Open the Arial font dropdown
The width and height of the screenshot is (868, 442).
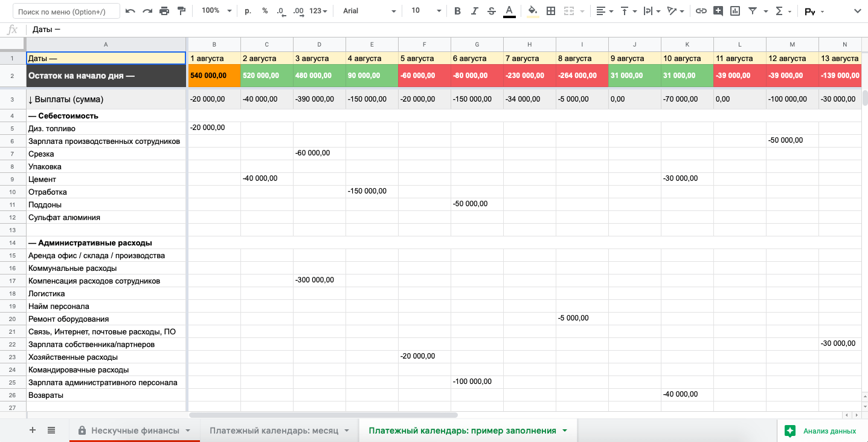(x=368, y=11)
